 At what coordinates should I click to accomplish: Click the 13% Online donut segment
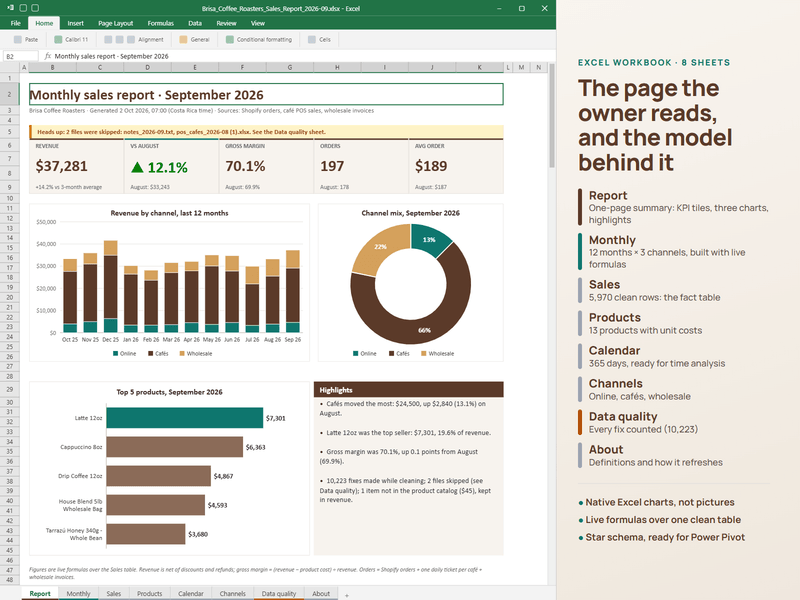pos(429,239)
